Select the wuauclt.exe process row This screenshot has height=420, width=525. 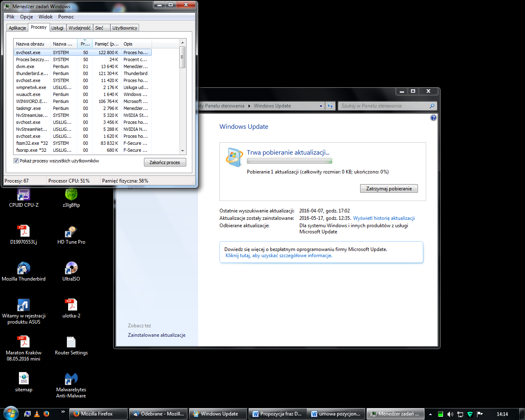click(83, 94)
